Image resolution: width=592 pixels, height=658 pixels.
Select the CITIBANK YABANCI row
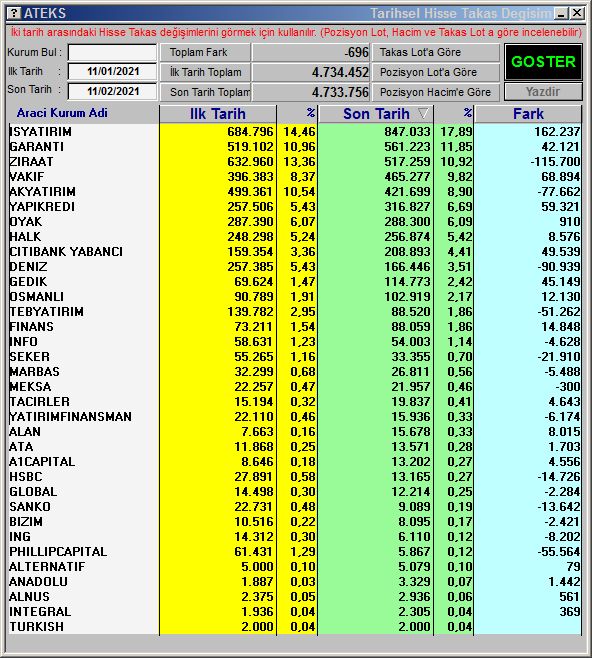295,251
